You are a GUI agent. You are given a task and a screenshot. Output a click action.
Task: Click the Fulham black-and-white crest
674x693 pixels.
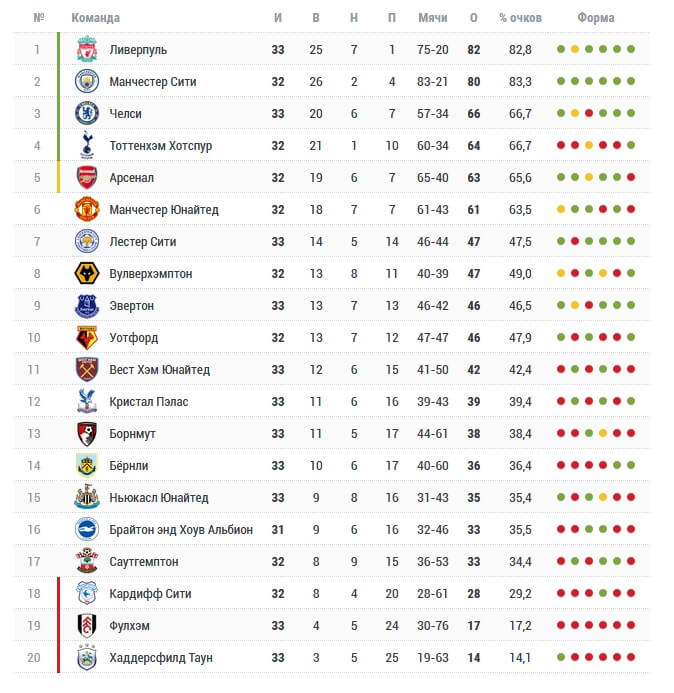click(87, 626)
